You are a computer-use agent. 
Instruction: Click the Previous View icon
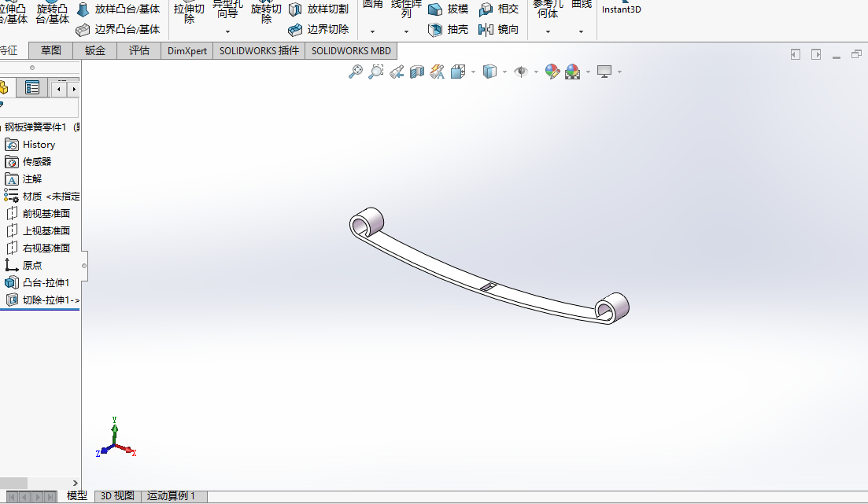(x=397, y=72)
